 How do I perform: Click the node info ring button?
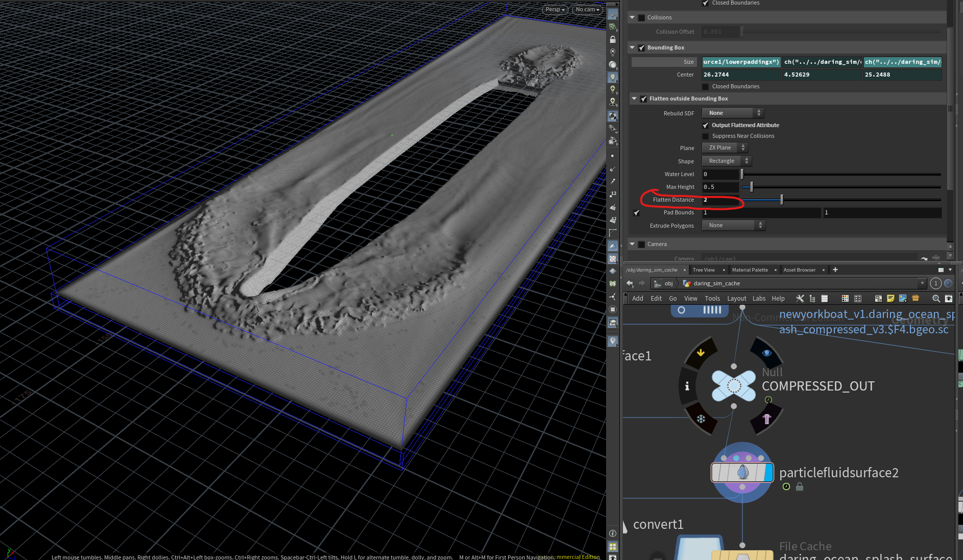click(x=687, y=386)
